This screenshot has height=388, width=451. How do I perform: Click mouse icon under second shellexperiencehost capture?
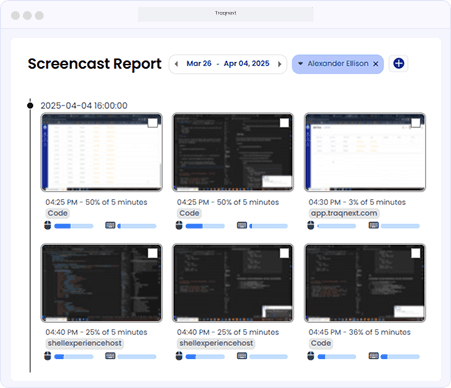point(179,356)
